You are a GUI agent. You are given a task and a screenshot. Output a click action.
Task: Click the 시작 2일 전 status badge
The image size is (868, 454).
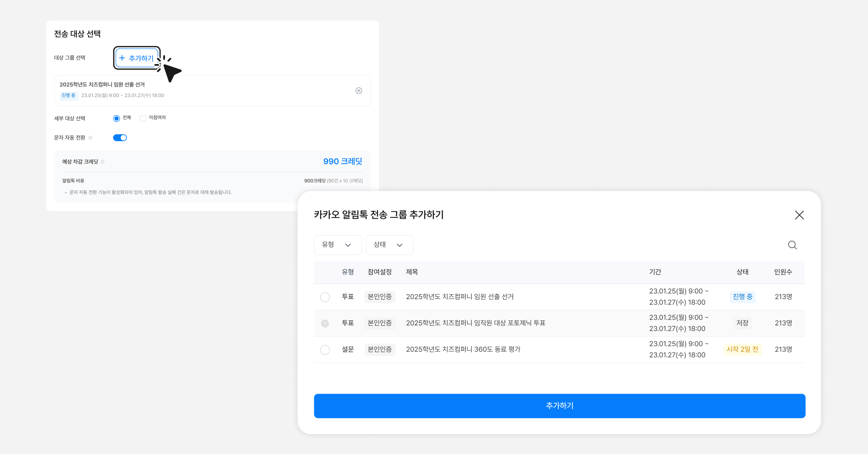[742, 349]
